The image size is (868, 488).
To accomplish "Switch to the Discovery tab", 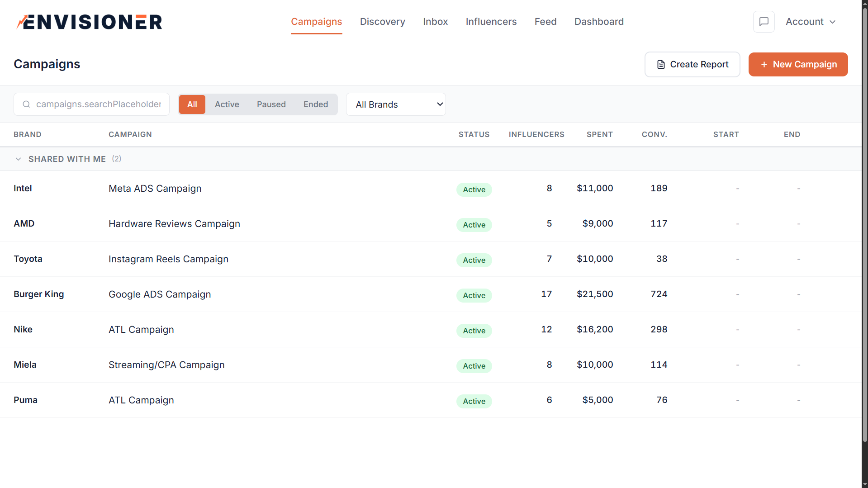I will pyautogui.click(x=382, y=21).
